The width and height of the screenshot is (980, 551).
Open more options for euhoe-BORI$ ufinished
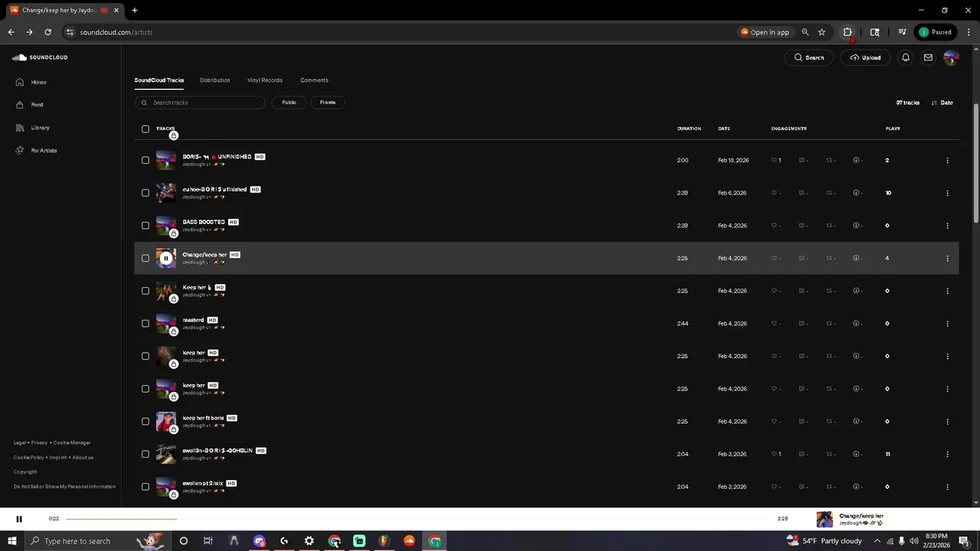[947, 193]
